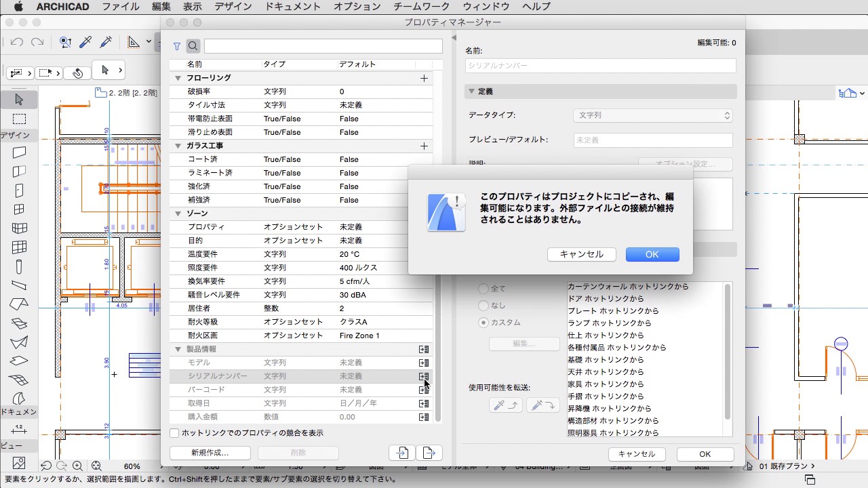868x488 pixels.
Task: Click the Property Manager search input field
Action: click(323, 46)
